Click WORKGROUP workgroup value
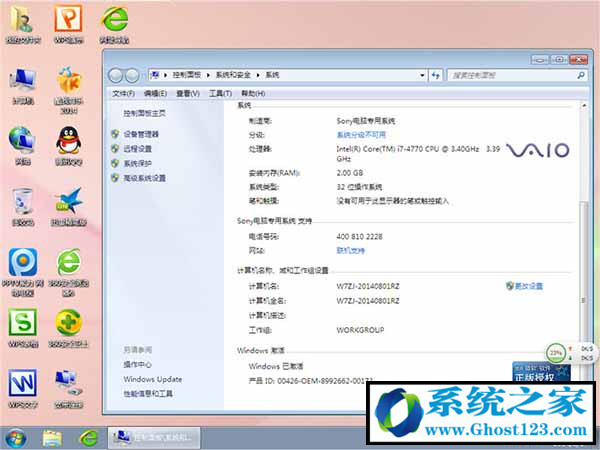 pyautogui.click(x=360, y=330)
